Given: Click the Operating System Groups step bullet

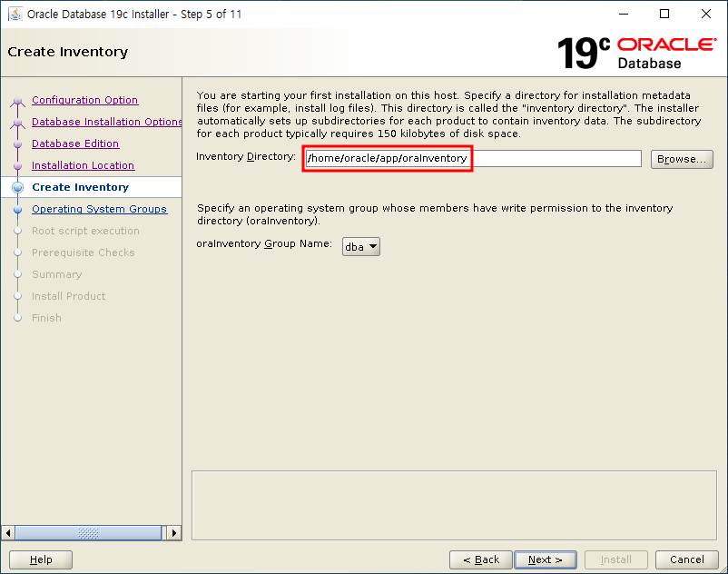Looking at the screenshot, I should pos(17,210).
